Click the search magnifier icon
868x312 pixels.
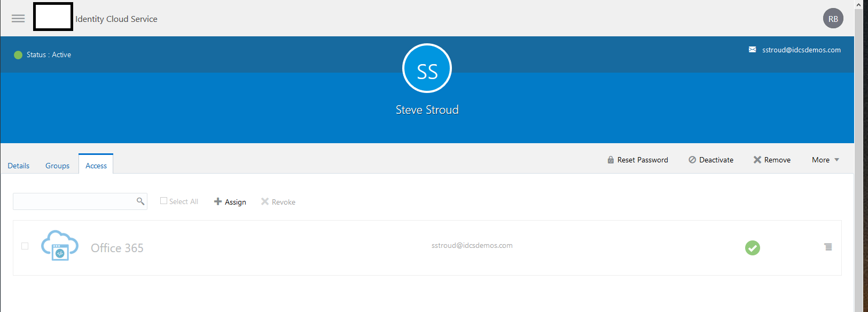point(140,201)
